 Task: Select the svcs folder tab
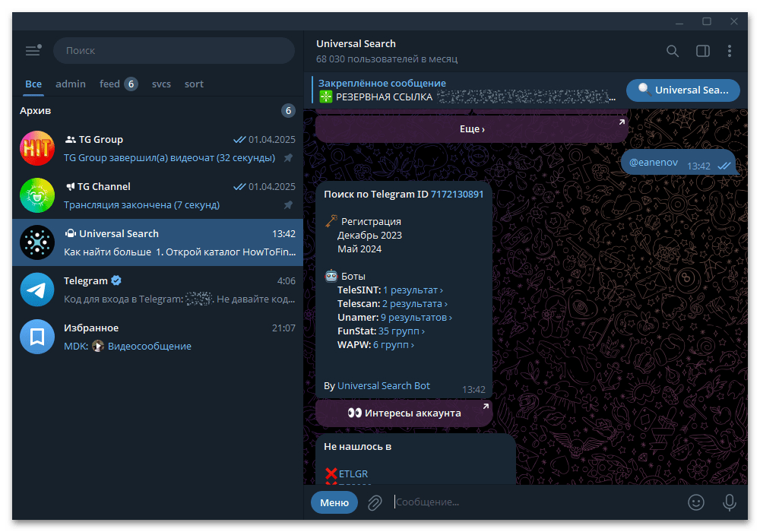pyautogui.click(x=161, y=84)
